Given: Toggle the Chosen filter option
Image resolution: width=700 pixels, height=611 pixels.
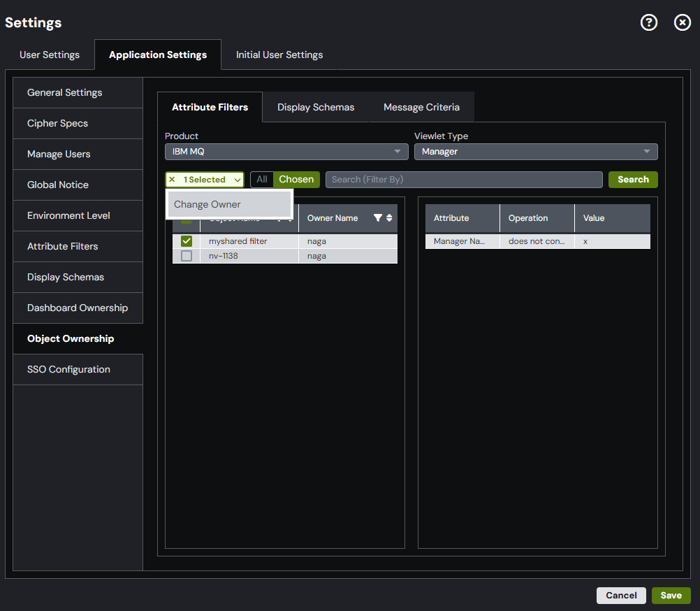Looking at the screenshot, I should (296, 180).
